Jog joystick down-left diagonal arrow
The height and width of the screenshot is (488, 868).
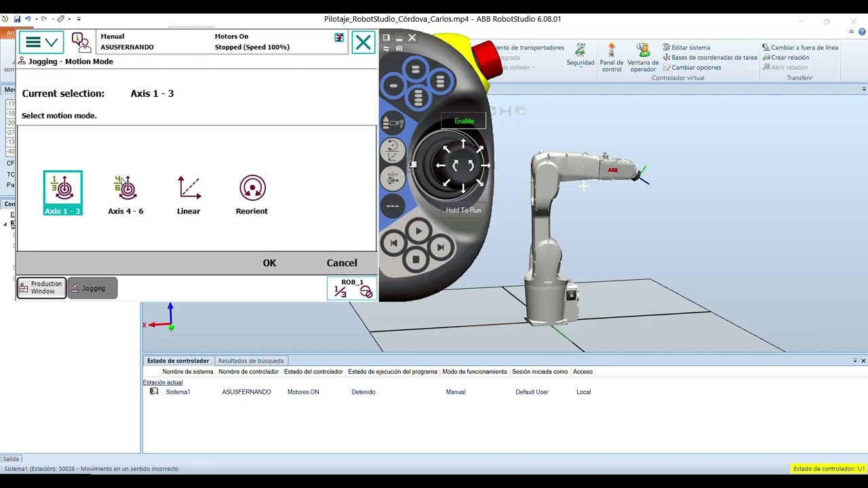pyautogui.click(x=447, y=182)
